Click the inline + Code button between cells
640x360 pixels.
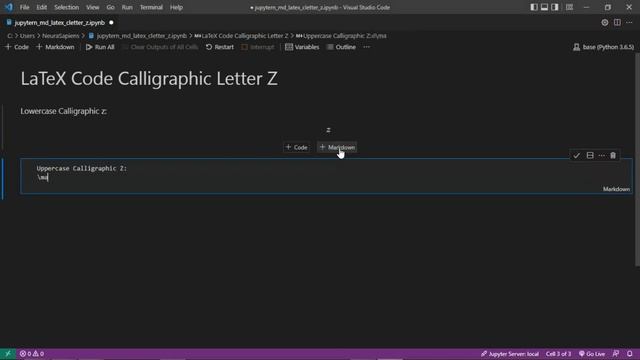(x=297, y=147)
